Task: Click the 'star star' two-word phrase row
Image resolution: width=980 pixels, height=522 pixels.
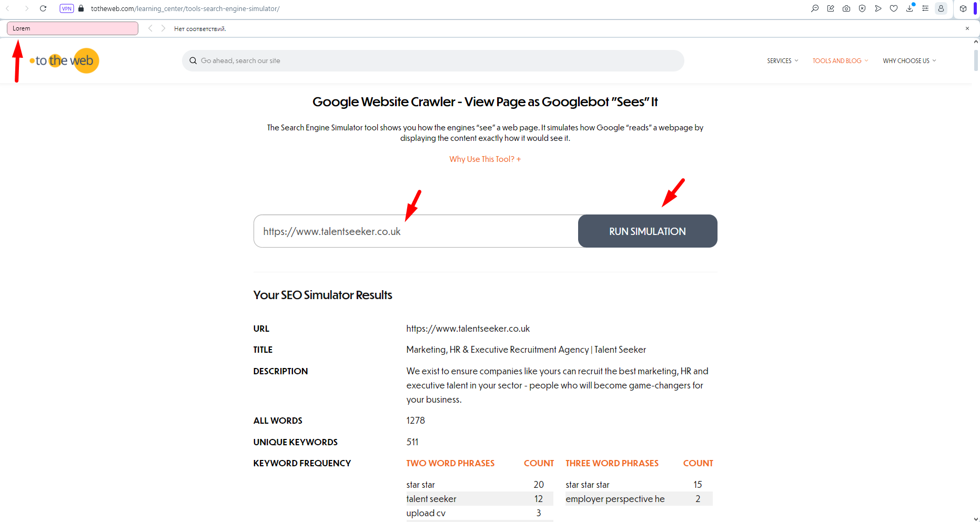Action: tap(480, 485)
